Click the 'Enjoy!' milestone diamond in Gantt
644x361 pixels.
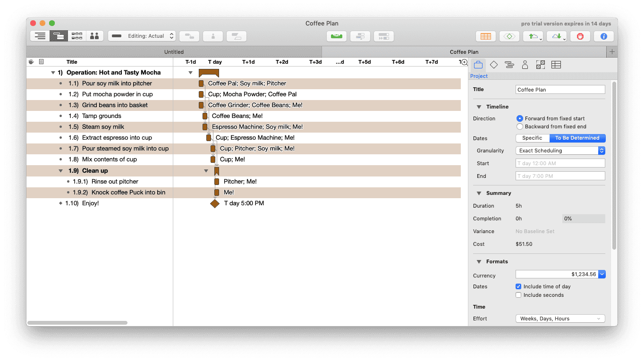point(215,203)
